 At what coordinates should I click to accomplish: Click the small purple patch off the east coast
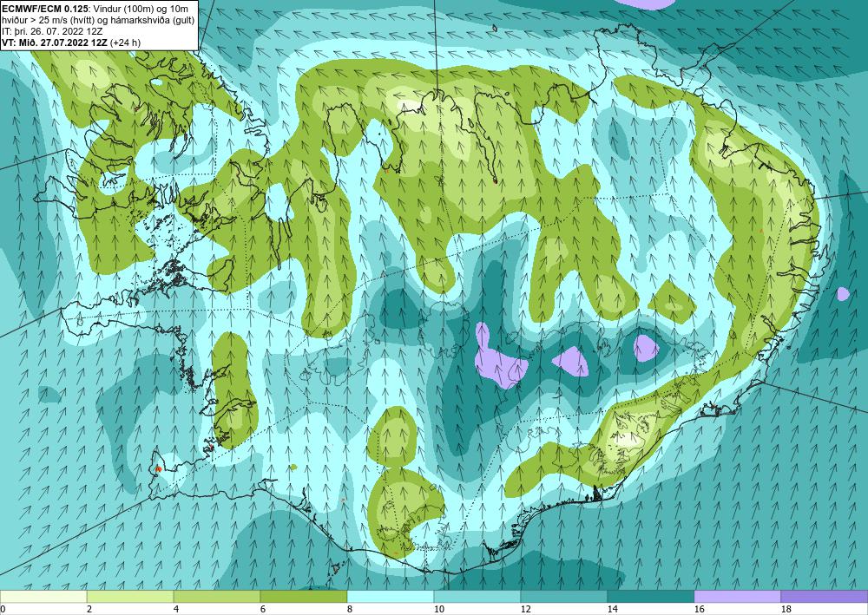pos(843,294)
